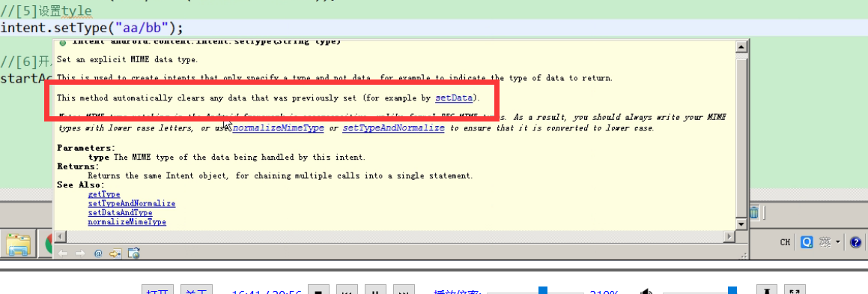Show in Javadoc View (@ icon)

(98, 253)
